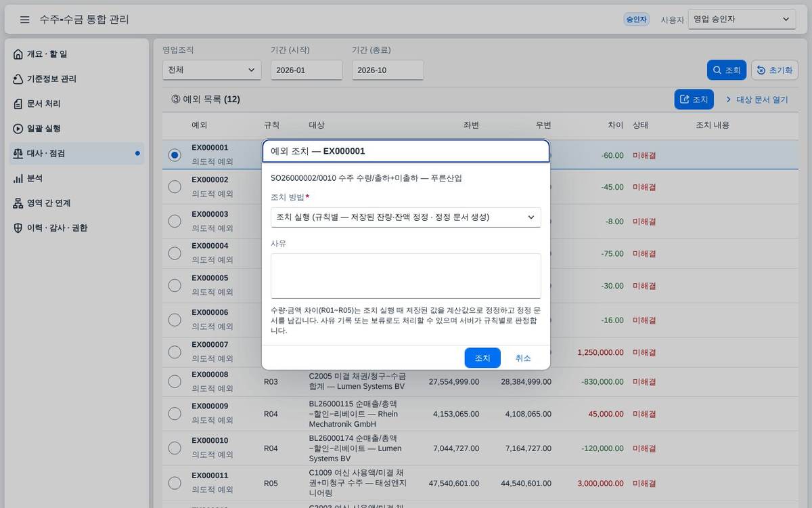812x508 pixels.
Task: Select the EX000007 row radio button
Action: tap(175, 352)
